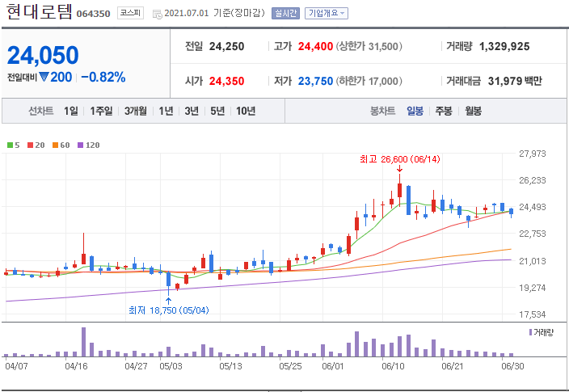The height and width of the screenshot is (392, 569).
Task: Click the 저가 value 23,750
Action: [x=315, y=81]
